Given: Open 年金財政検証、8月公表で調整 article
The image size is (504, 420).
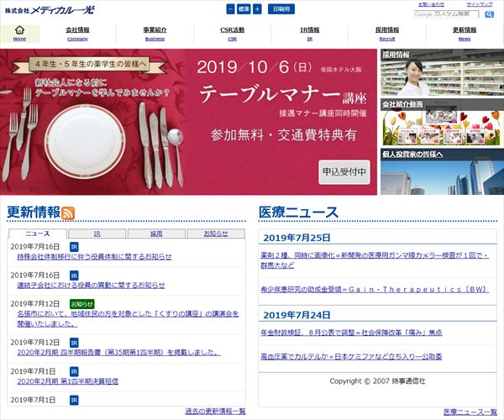Looking at the screenshot, I should (x=351, y=333).
